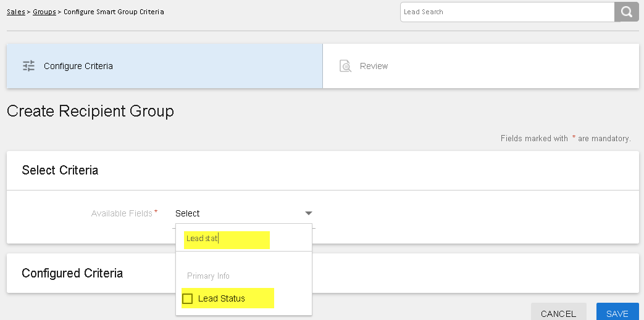Tick the Lead Status checkbox
Image resolution: width=644 pixels, height=320 pixels.
(187, 299)
